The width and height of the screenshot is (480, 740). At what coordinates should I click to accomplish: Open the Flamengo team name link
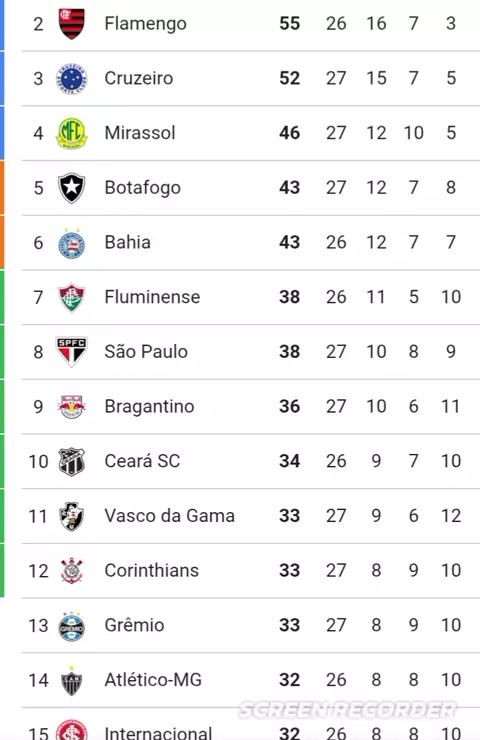click(145, 24)
